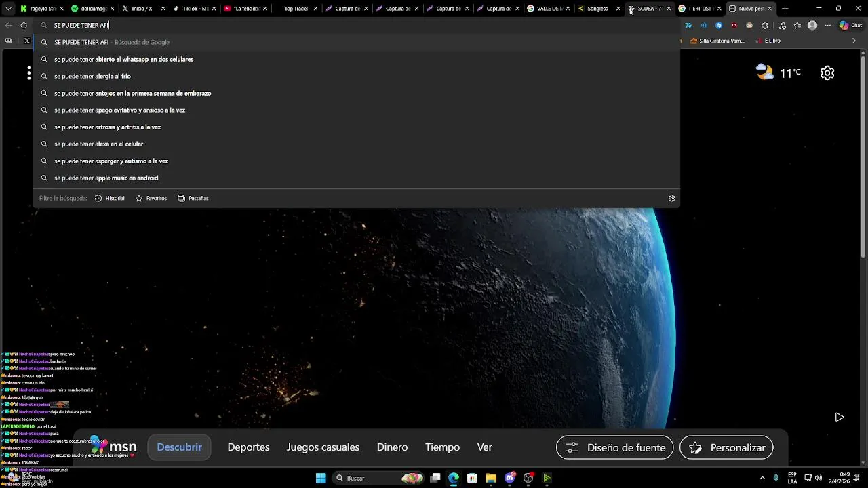Switch to the TikTok tab
This screenshot has height=488, width=868.
point(193,9)
